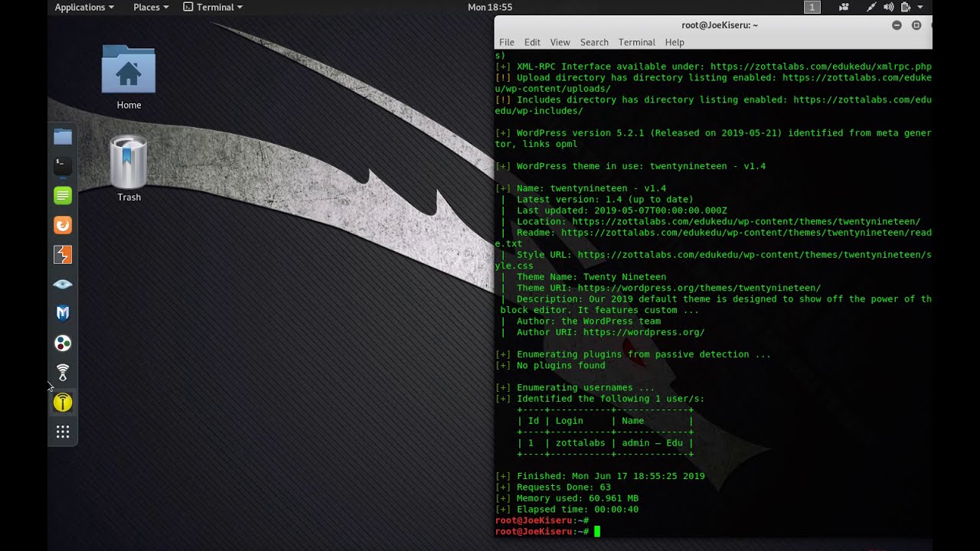Open the Edit menu in Terminal
980x551 pixels.
tap(532, 42)
